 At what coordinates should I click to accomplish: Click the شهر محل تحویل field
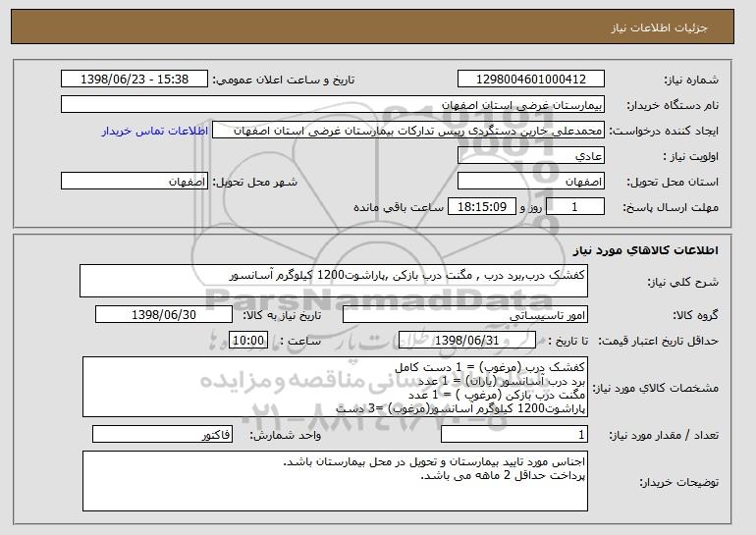(x=135, y=182)
